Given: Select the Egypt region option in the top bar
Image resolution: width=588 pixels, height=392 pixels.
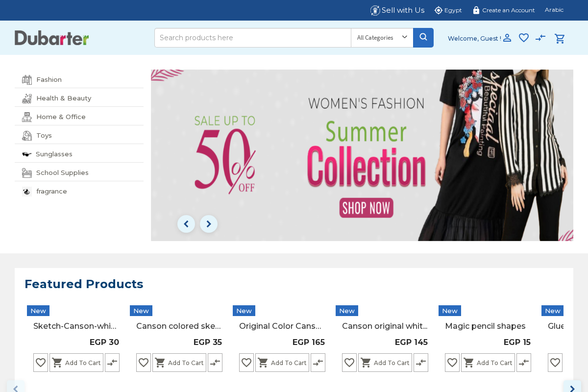Looking at the screenshot, I should tap(448, 10).
